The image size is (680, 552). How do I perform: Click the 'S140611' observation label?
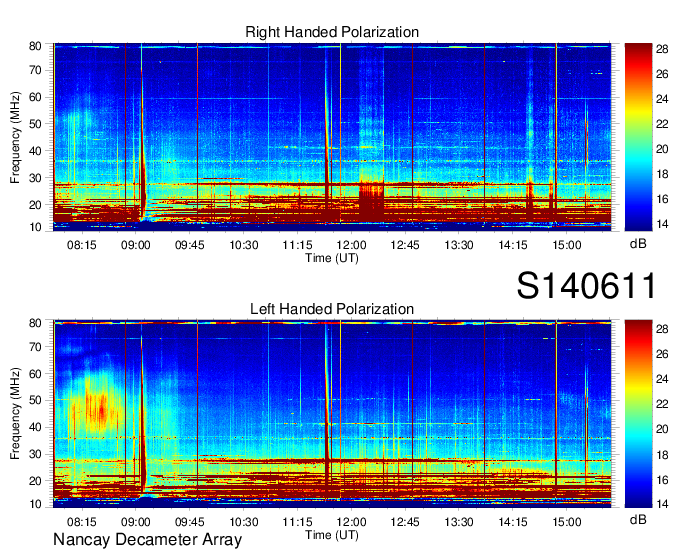586,286
